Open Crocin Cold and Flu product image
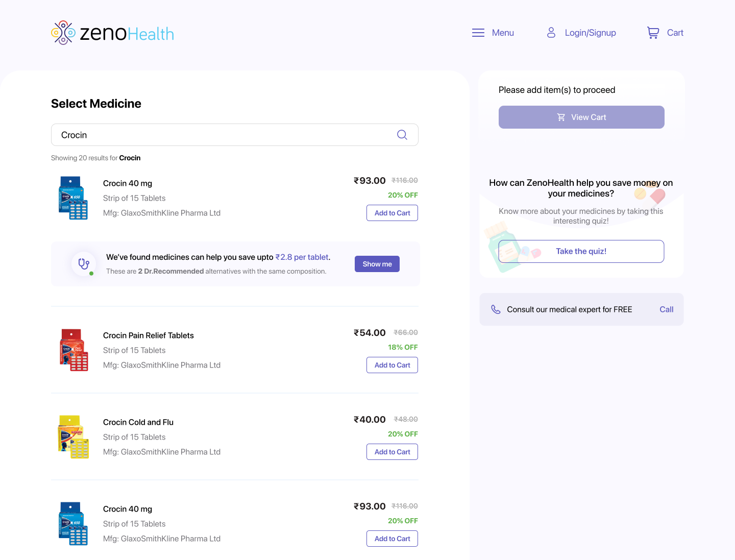 (x=73, y=437)
